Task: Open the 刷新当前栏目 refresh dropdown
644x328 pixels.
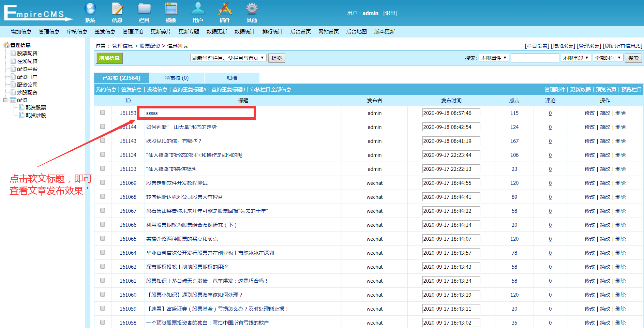Action: (228, 58)
